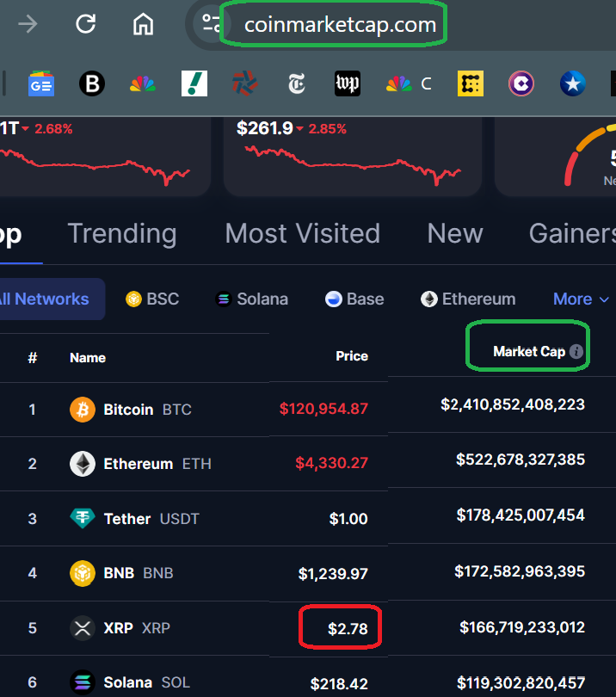Open the purple circle C bookmark

521,83
